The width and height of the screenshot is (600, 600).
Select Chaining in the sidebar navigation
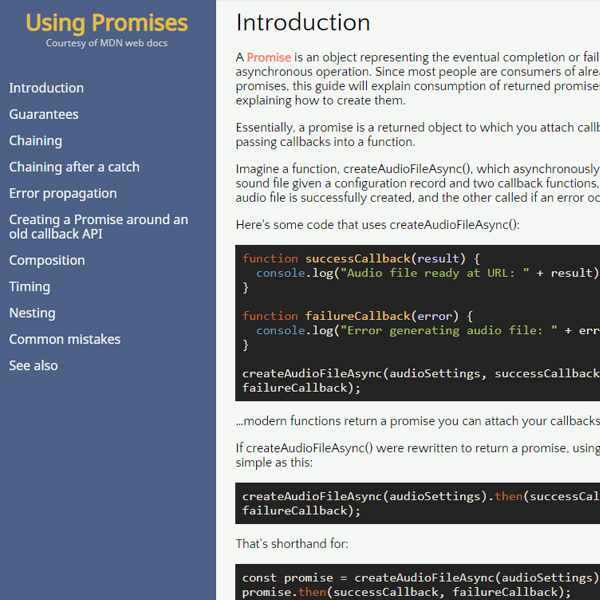[x=35, y=141]
